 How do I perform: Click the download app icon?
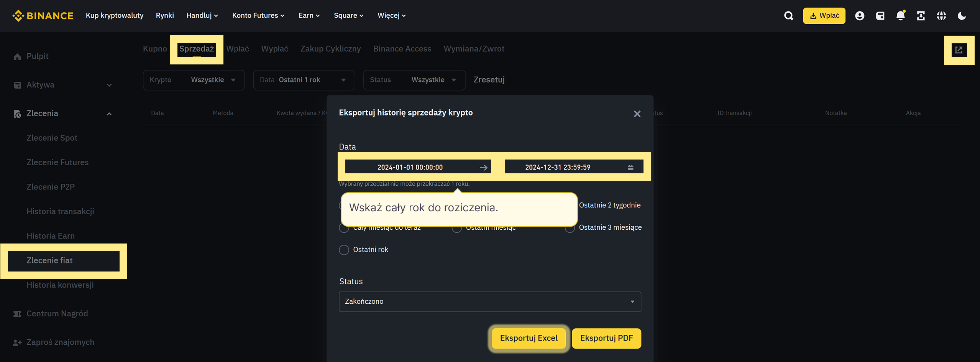921,16
